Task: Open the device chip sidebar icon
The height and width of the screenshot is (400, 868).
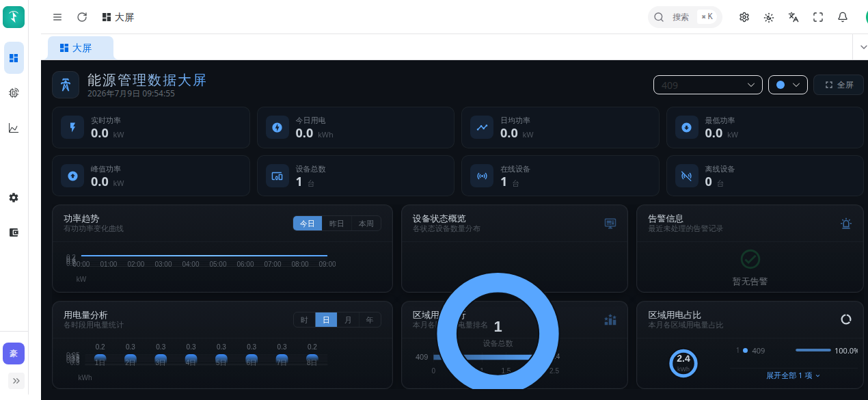Action: [14, 93]
